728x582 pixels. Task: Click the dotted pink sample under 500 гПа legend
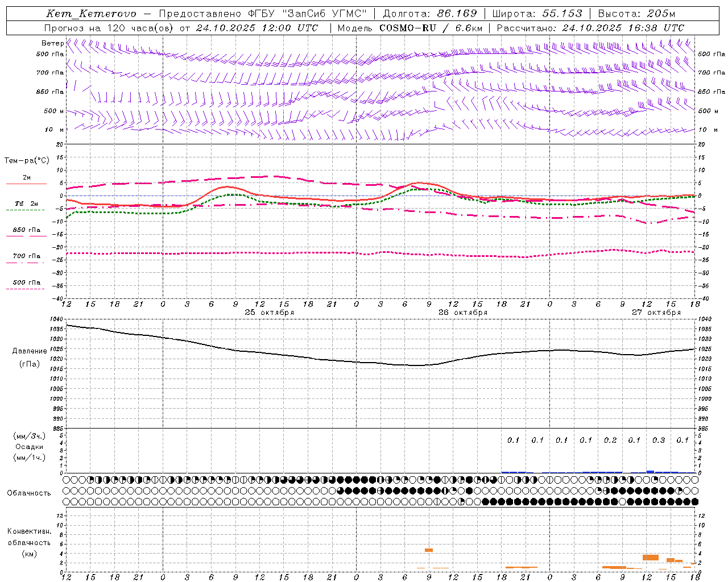point(26,289)
